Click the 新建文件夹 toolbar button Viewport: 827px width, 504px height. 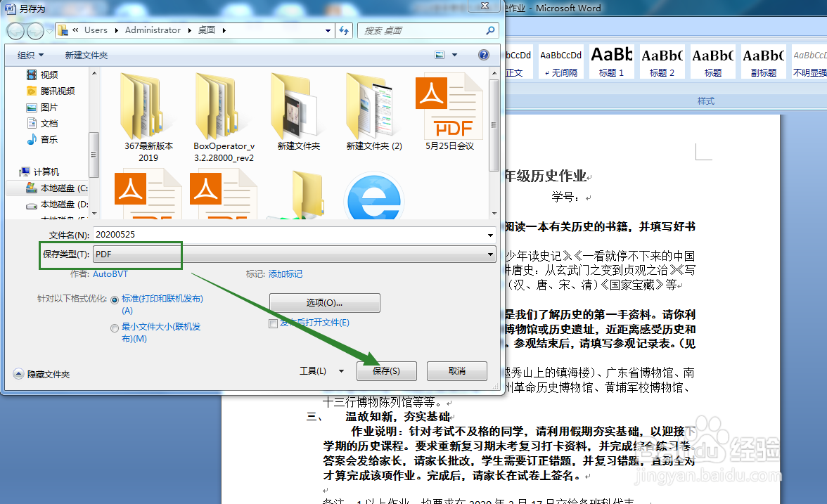[x=86, y=56]
